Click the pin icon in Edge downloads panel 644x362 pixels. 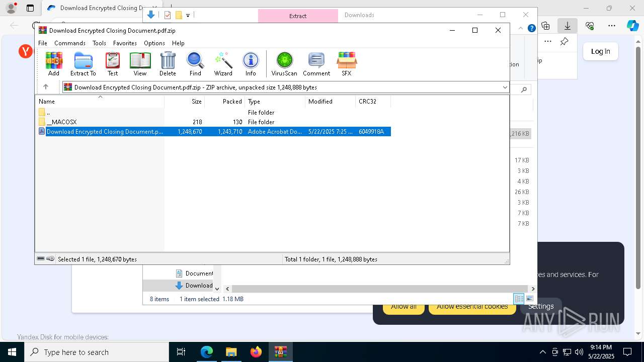tap(564, 42)
